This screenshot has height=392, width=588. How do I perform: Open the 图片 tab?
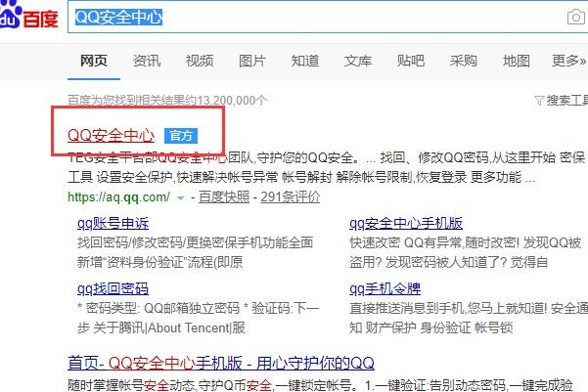pyautogui.click(x=252, y=61)
